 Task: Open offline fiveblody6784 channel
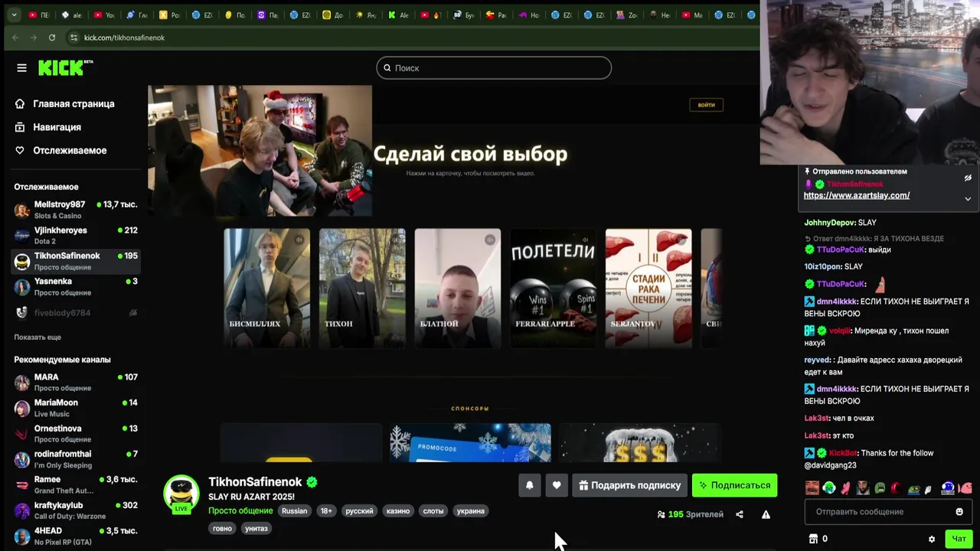click(x=76, y=312)
